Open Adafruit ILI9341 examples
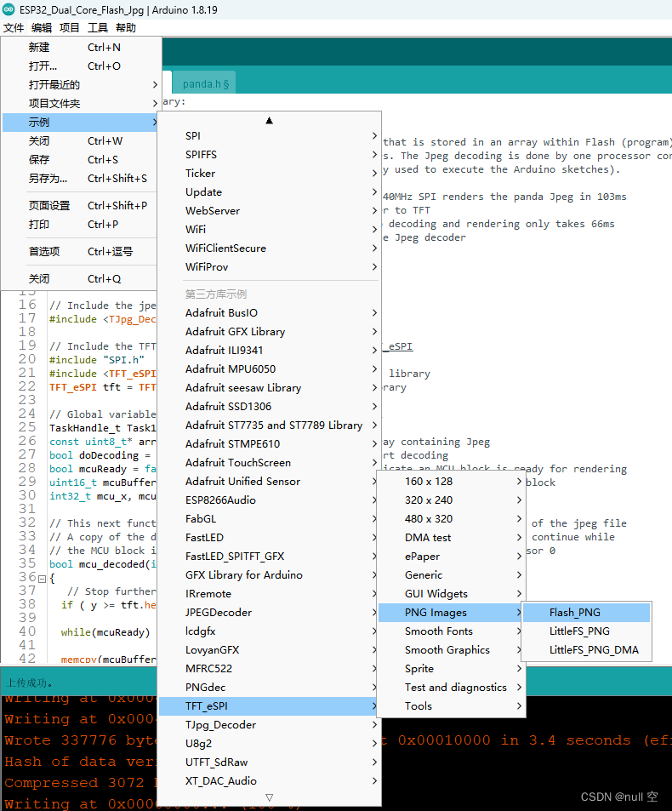This screenshot has width=672, height=811. tap(270, 350)
